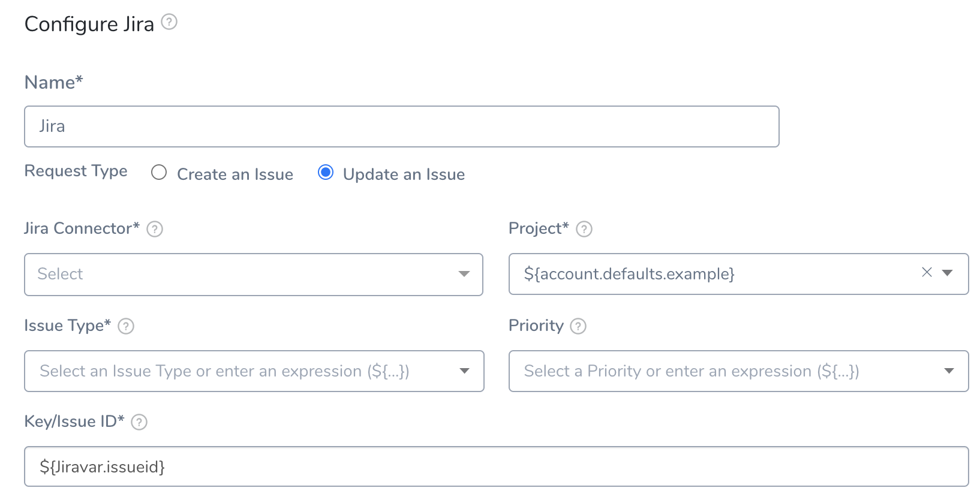Open the Issue Type dropdown
Screen dimensions: 980x500
click(x=254, y=371)
